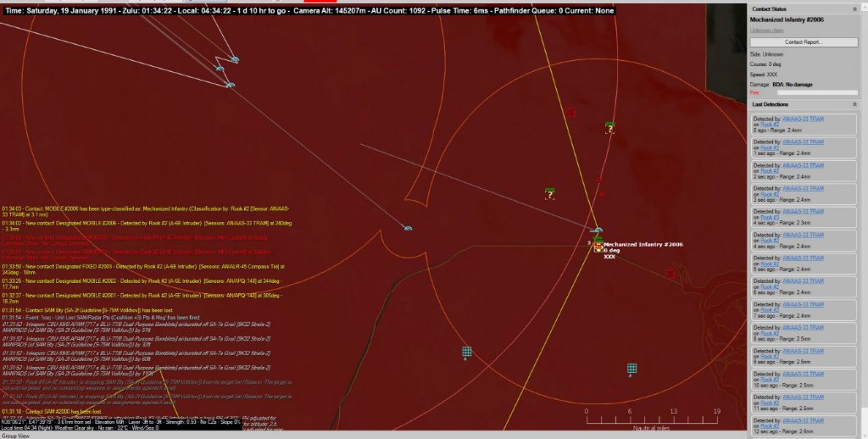The image size is (868, 439).
Task: Click the 01:32:37 MOBILE #2001 contact message
Action: pos(142,298)
